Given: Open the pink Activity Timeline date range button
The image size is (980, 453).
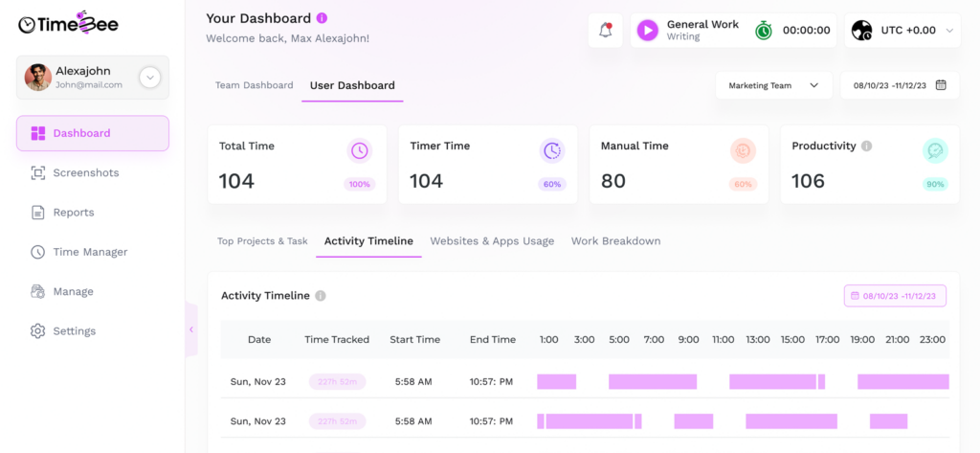Looking at the screenshot, I should click(x=895, y=296).
